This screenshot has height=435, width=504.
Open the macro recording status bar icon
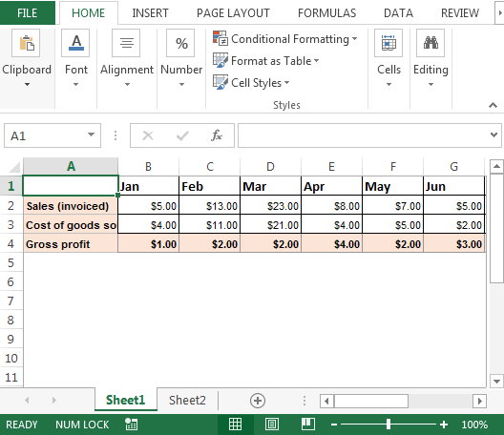pos(131,425)
